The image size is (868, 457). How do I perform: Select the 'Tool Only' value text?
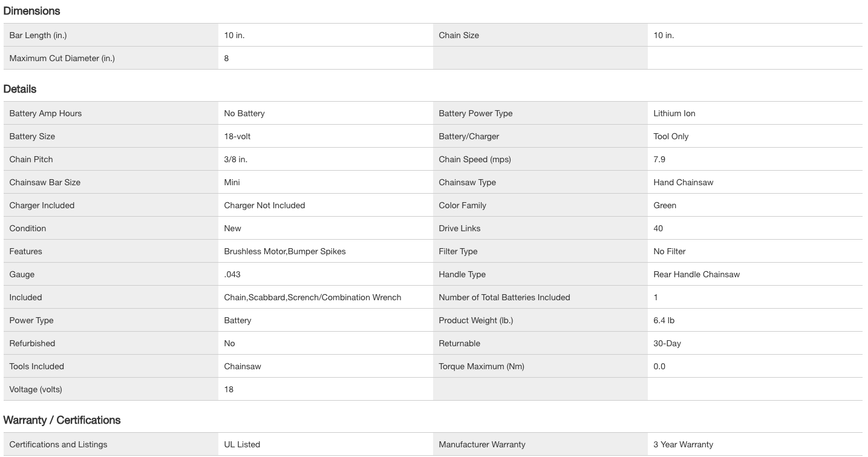pyautogui.click(x=671, y=136)
